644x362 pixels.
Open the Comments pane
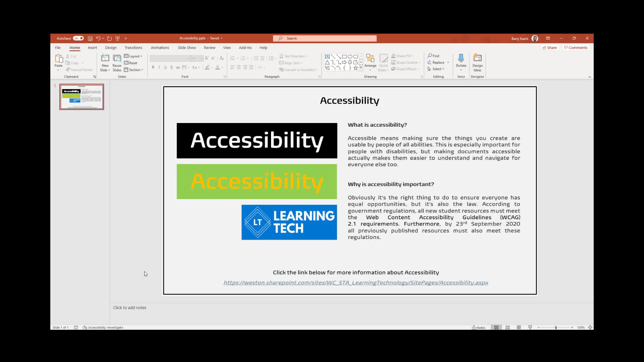[x=576, y=48]
